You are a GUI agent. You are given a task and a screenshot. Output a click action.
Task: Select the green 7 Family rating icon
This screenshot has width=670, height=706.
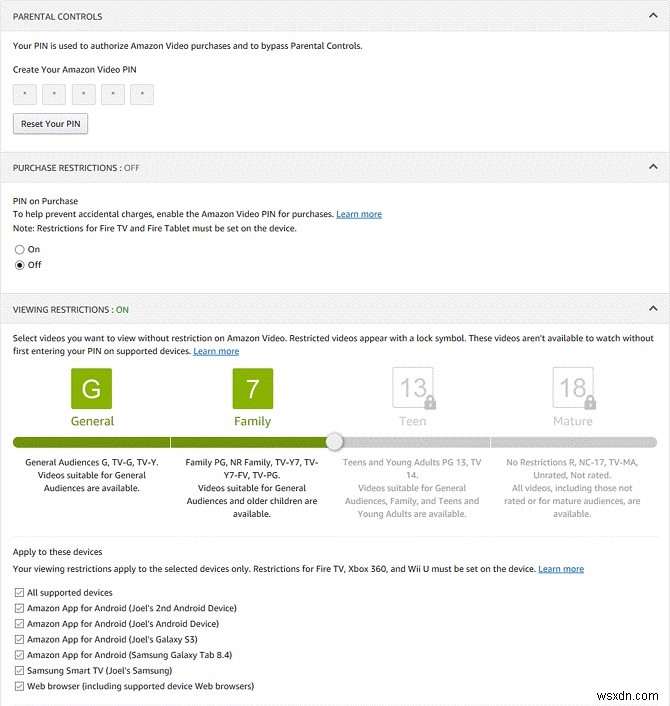(x=252, y=389)
